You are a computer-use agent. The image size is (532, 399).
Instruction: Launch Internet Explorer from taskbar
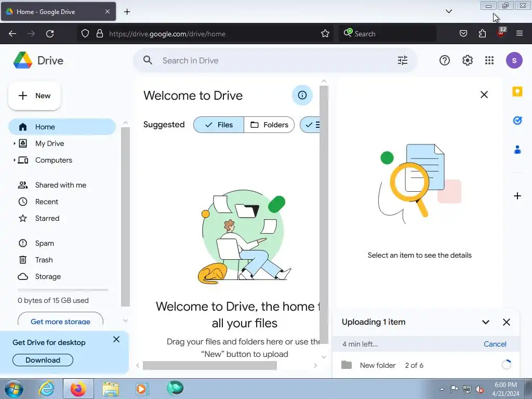[46, 389]
